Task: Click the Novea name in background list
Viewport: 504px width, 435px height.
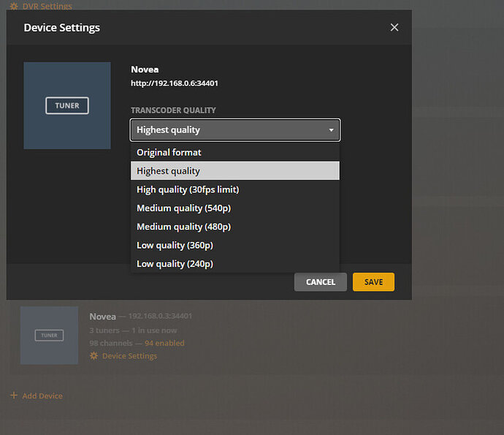Action: pos(102,317)
